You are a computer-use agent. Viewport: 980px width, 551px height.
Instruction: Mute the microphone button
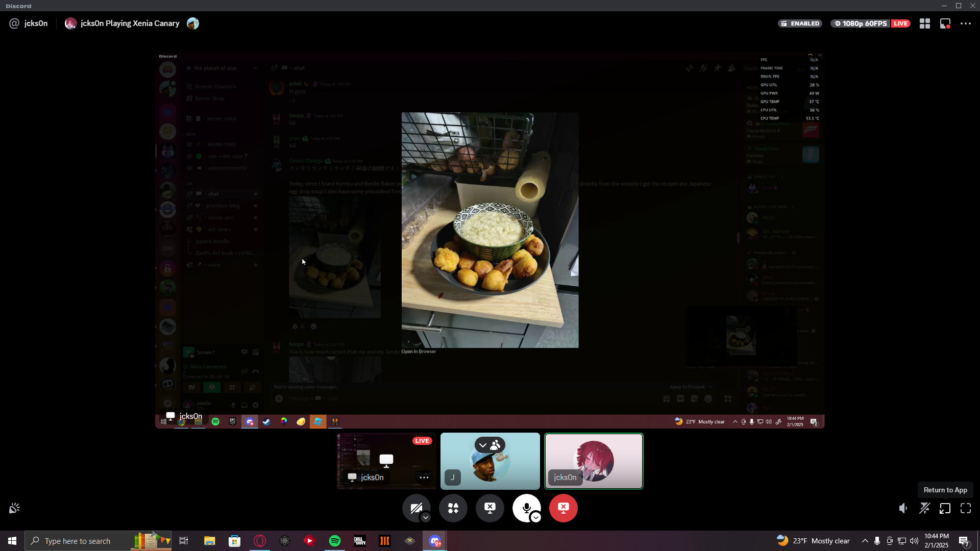click(x=526, y=508)
